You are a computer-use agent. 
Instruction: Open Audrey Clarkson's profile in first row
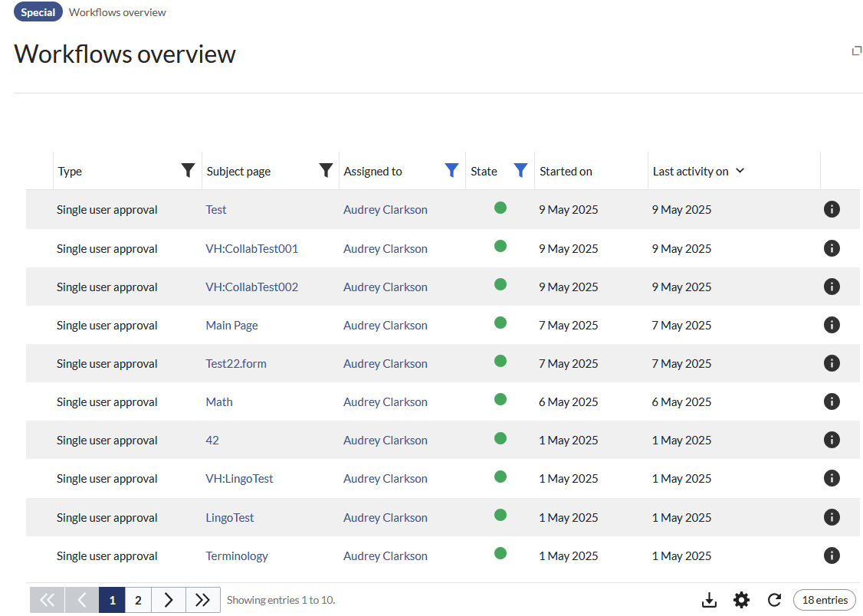[x=385, y=210]
